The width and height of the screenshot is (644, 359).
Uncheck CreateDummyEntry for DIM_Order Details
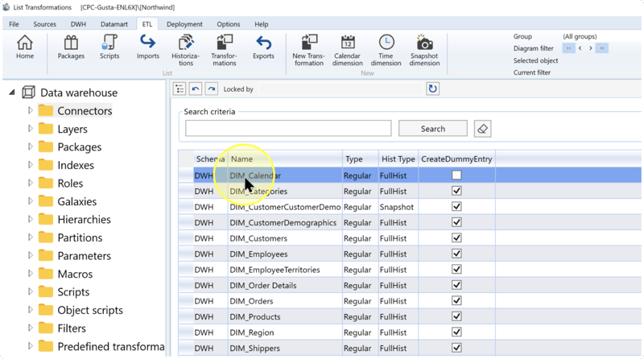click(456, 285)
